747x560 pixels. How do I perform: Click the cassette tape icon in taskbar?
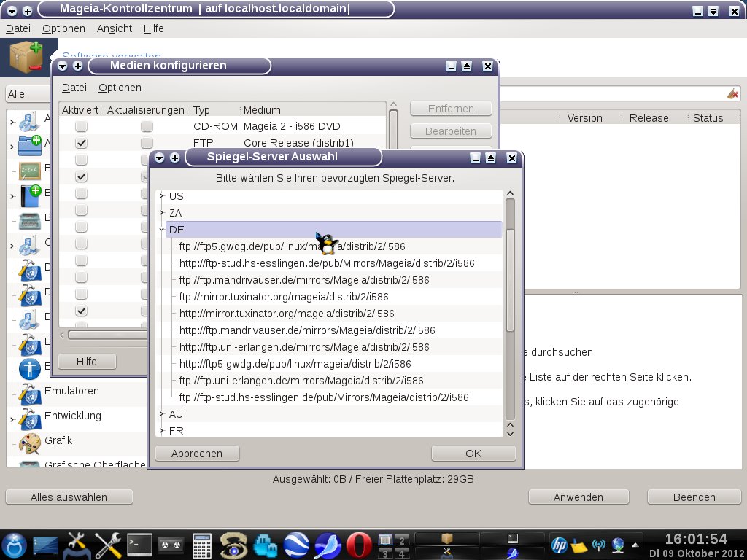point(171,545)
